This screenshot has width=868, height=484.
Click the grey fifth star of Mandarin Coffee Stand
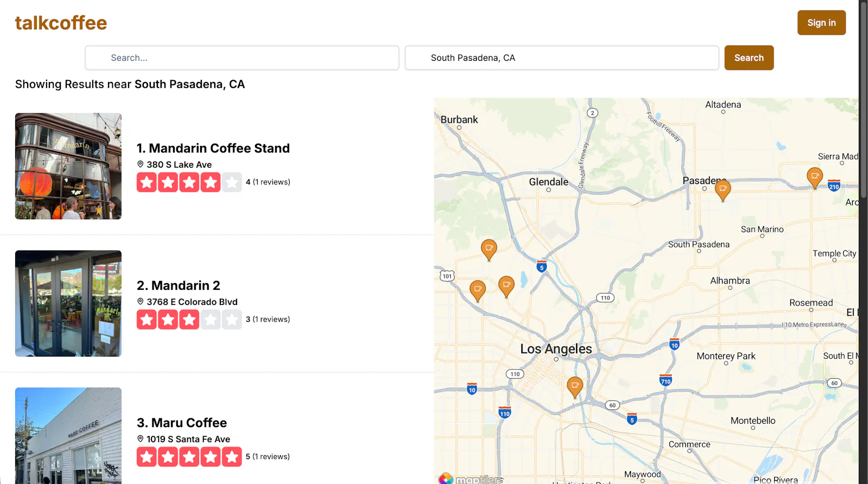tap(232, 182)
